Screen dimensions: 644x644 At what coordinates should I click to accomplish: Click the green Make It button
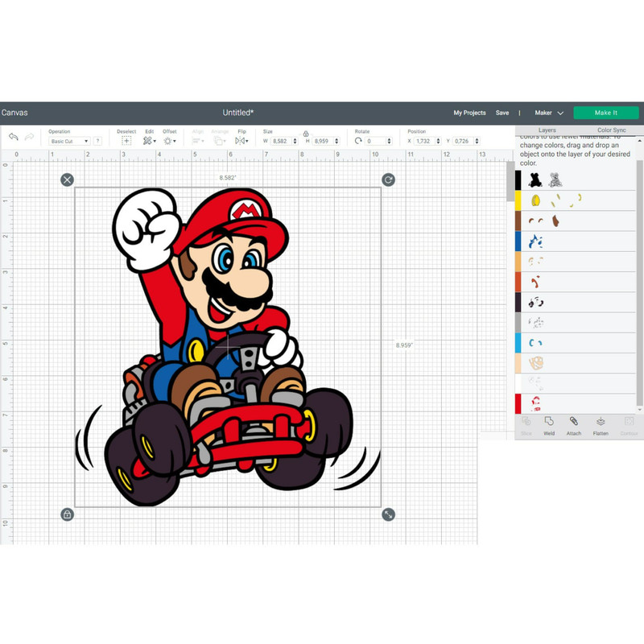(605, 113)
